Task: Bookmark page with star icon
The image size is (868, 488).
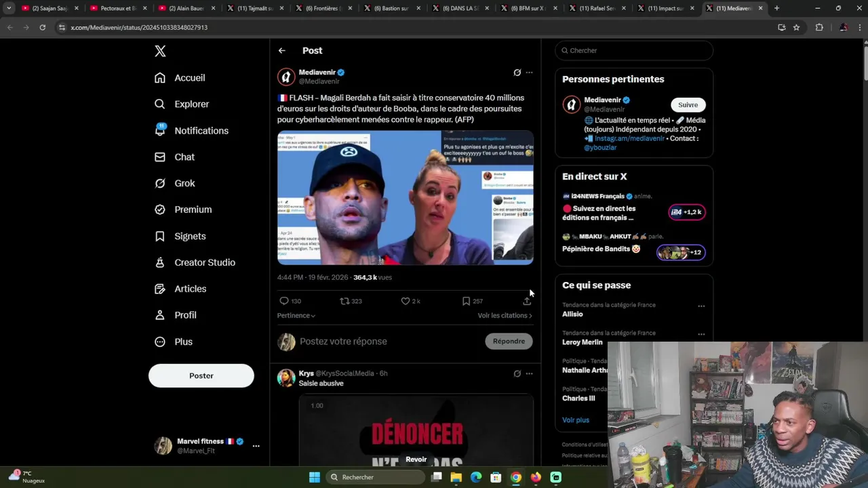Action: 796,27
